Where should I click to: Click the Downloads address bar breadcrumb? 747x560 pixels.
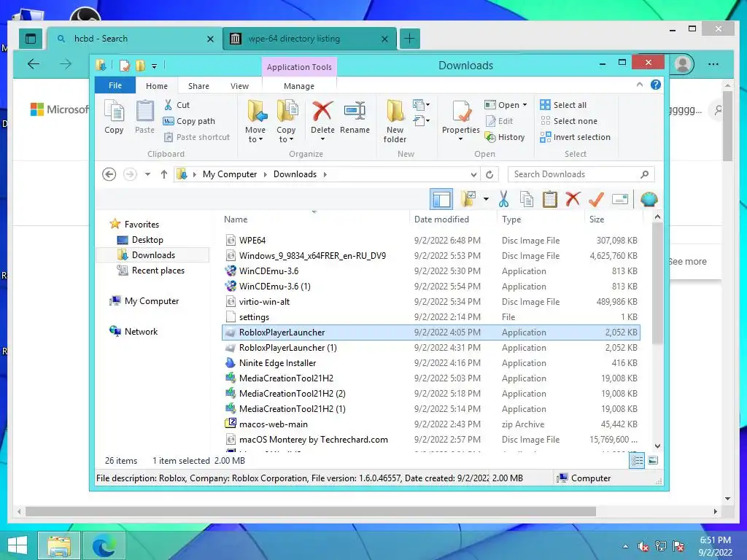295,174
